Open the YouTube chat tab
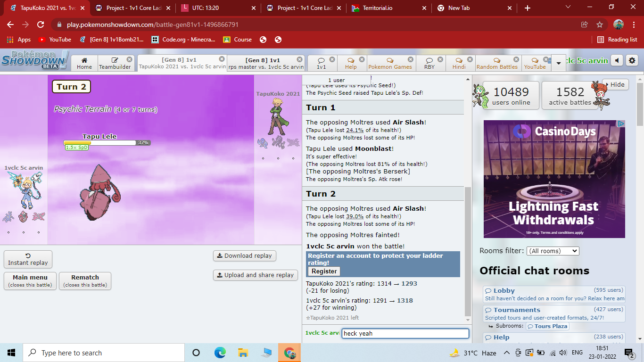 (535, 63)
